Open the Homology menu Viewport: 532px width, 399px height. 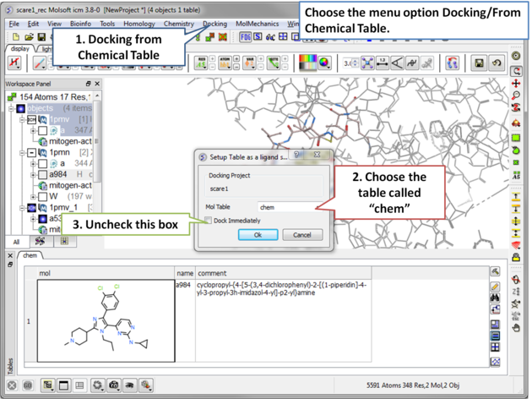[139, 24]
